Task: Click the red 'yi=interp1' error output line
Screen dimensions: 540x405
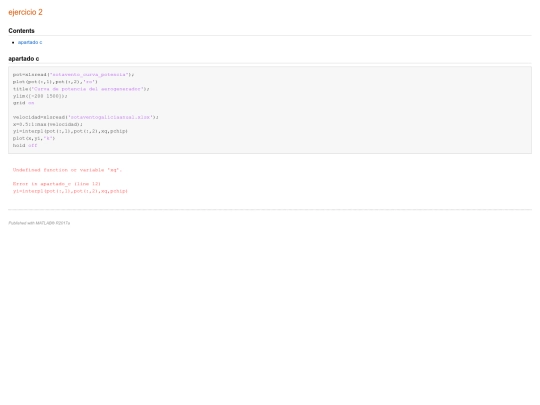Action: coord(70,191)
